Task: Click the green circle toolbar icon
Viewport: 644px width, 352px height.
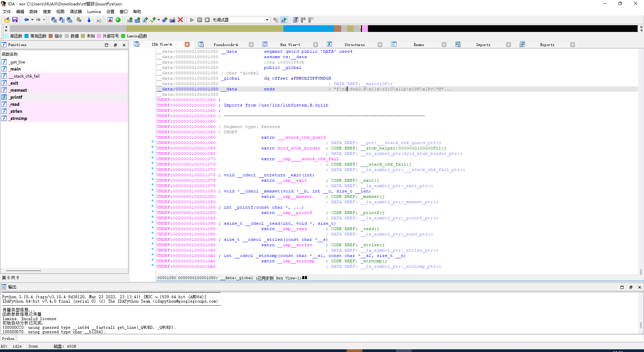Action: click(118, 20)
